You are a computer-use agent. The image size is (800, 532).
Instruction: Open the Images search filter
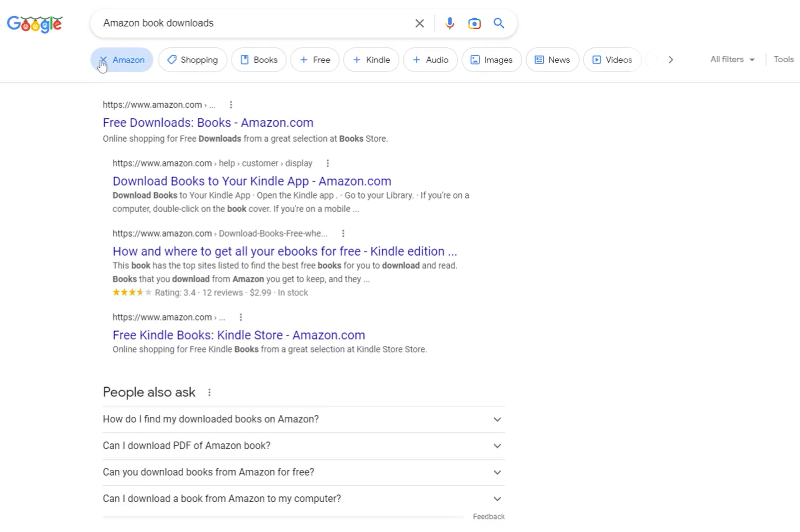(491, 60)
